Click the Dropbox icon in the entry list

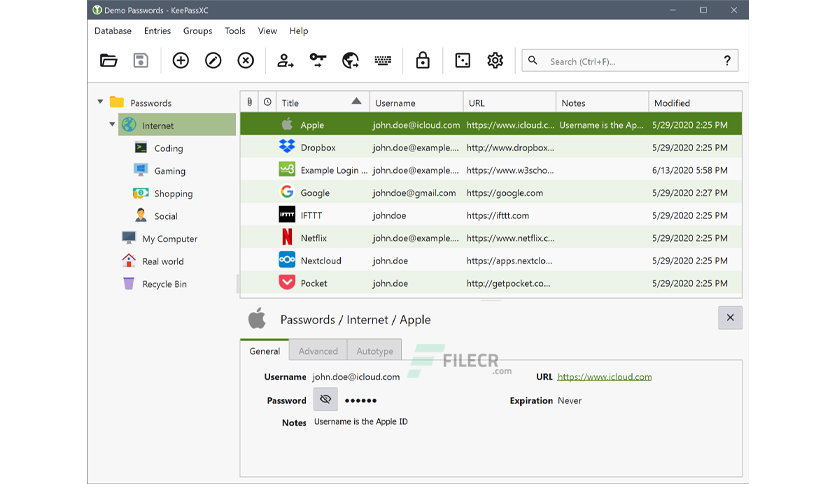click(287, 147)
